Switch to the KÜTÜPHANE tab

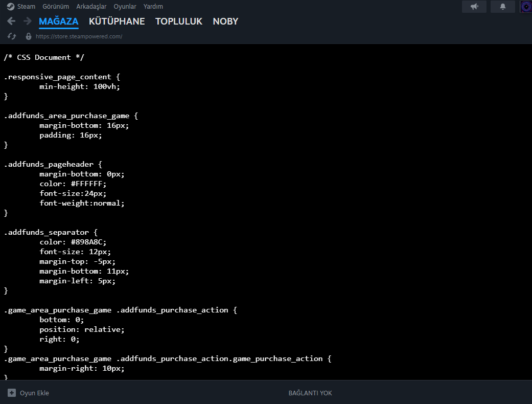point(117,21)
